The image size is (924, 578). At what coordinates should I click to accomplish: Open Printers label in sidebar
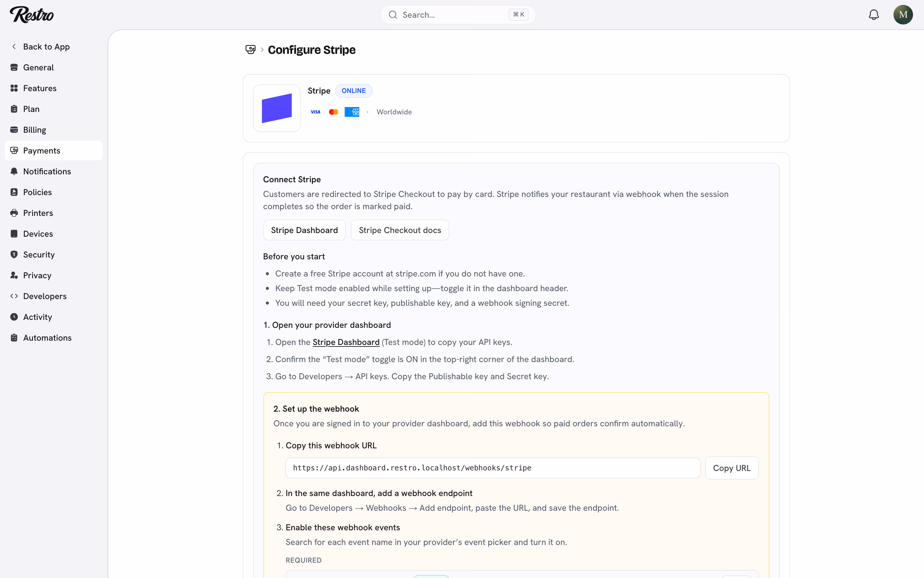(x=38, y=213)
